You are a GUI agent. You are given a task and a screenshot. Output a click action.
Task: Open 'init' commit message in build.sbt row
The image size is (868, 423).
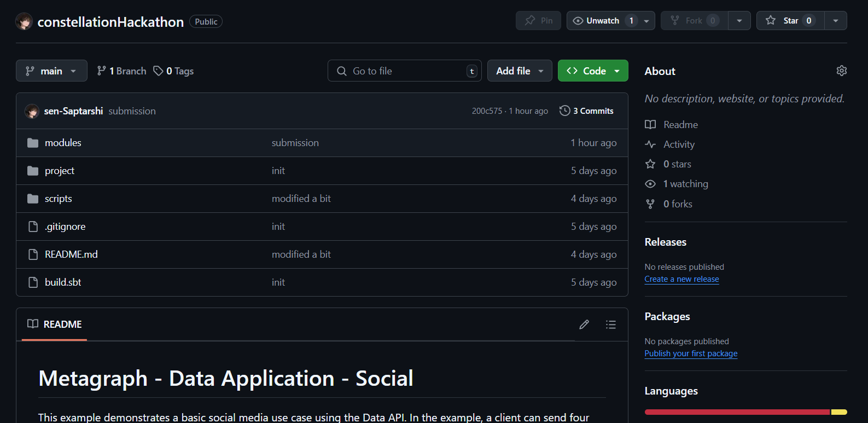point(278,282)
